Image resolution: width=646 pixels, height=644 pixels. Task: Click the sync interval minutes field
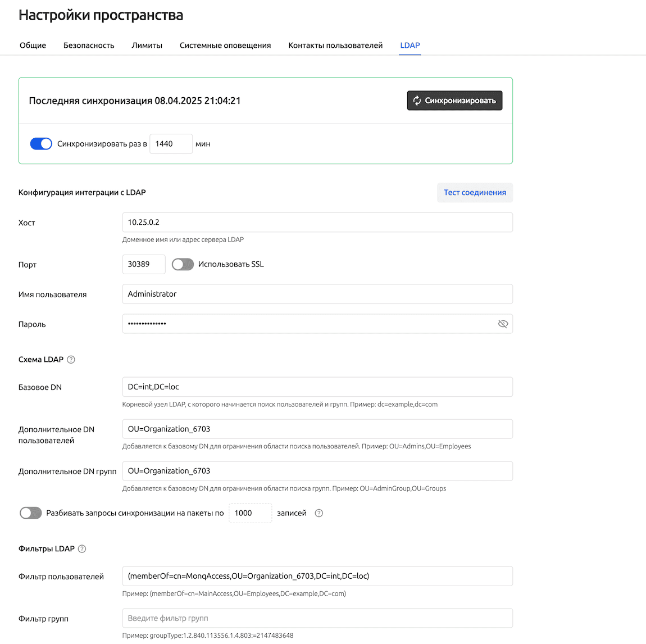click(171, 144)
